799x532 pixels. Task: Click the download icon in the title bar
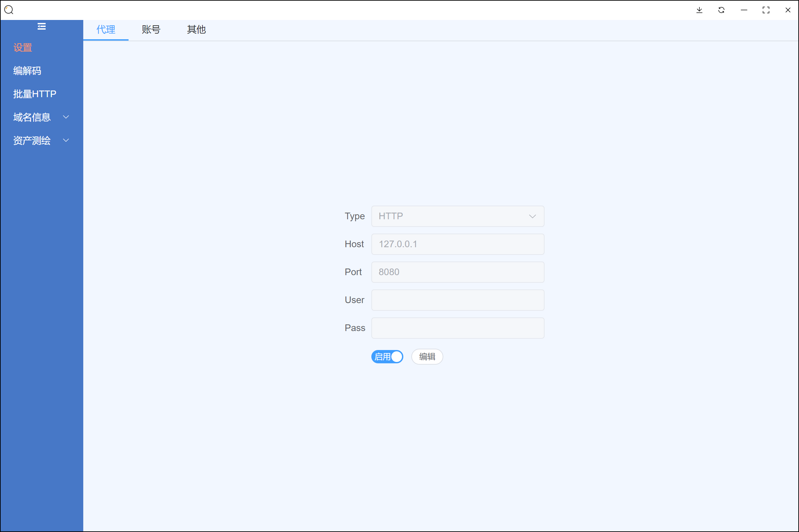(699, 10)
